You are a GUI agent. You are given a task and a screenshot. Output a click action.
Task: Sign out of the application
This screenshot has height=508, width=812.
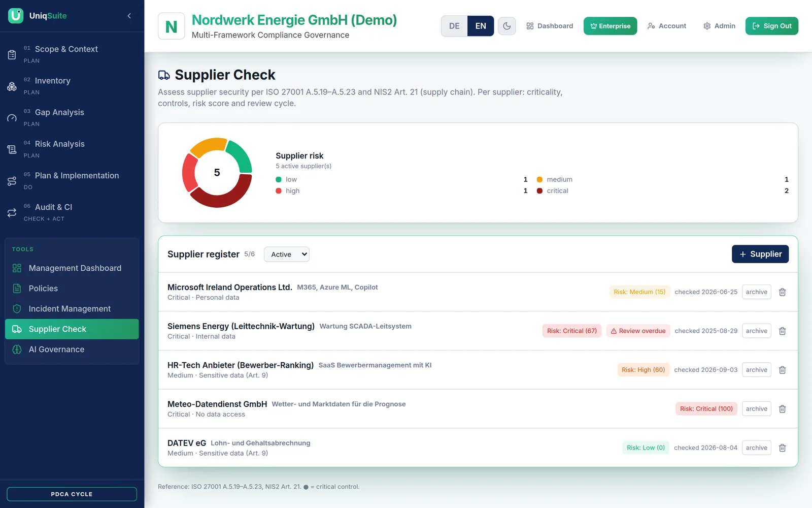[x=771, y=26]
